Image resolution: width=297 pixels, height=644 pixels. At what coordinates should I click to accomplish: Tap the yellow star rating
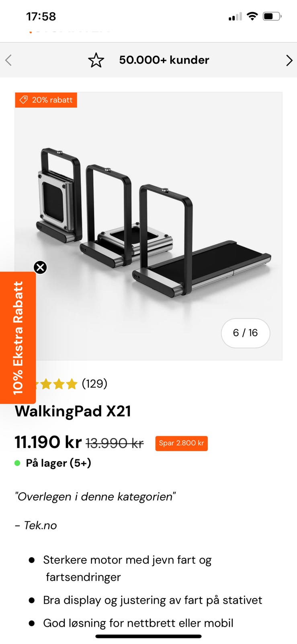(56, 384)
